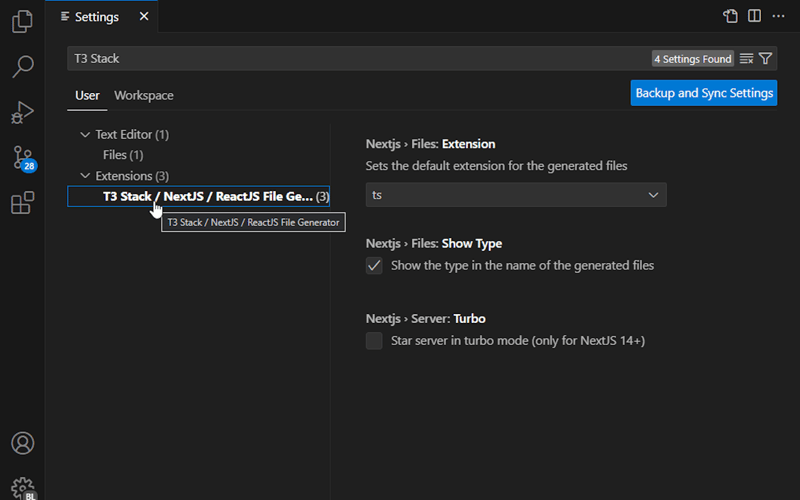Select the Settings editor tab

101,16
